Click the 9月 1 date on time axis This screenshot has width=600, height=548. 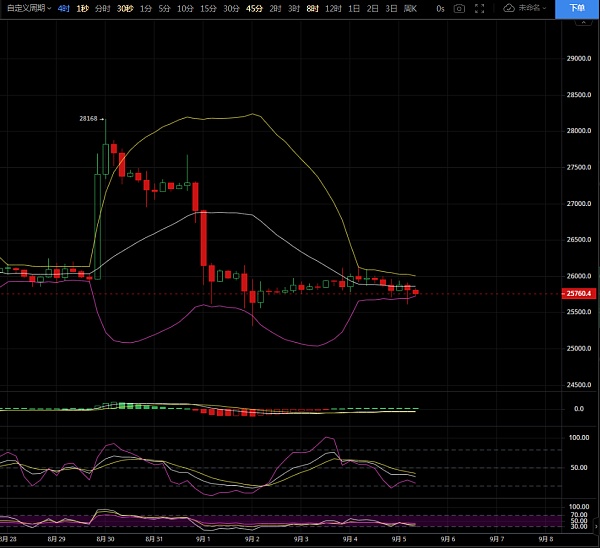tap(203, 538)
